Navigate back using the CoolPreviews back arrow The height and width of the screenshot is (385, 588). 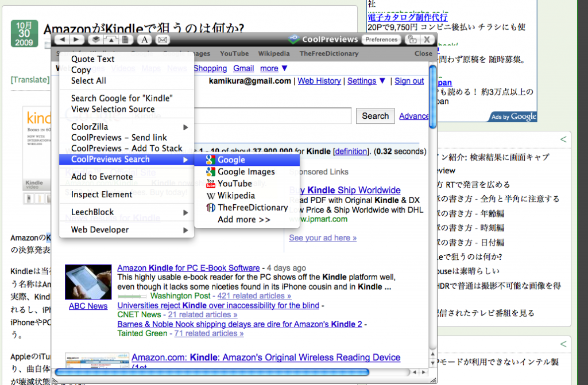[x=61, y=40]
